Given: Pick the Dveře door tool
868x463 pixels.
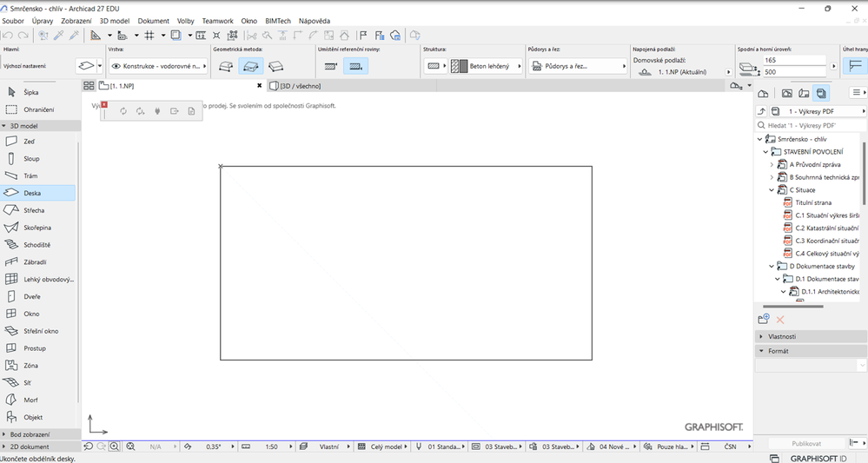Looking at the screenshot, I should 31,296.
